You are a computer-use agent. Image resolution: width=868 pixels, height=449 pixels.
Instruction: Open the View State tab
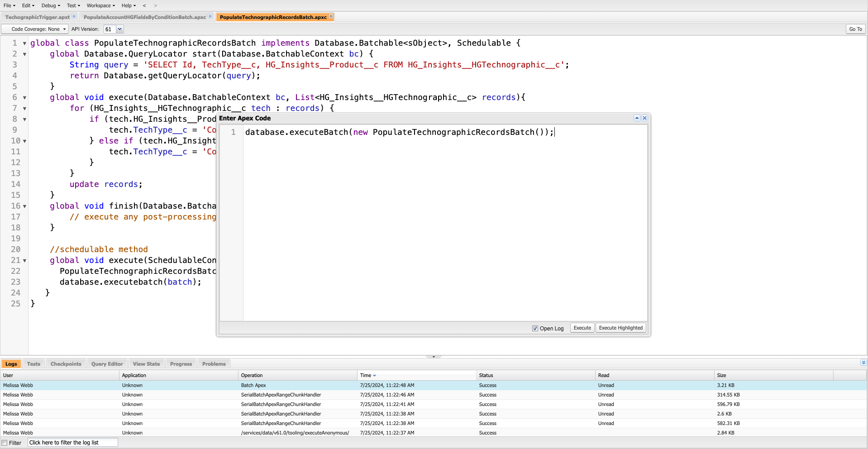pyautogui.click(x=147, y=364)
